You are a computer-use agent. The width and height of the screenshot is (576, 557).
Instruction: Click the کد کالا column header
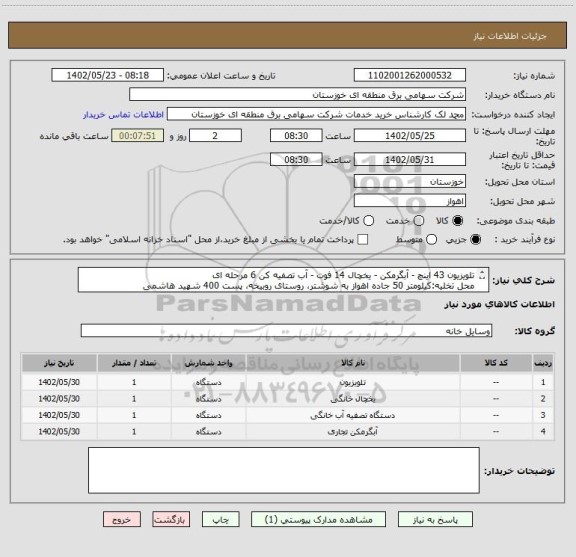[x=496, y=363]
